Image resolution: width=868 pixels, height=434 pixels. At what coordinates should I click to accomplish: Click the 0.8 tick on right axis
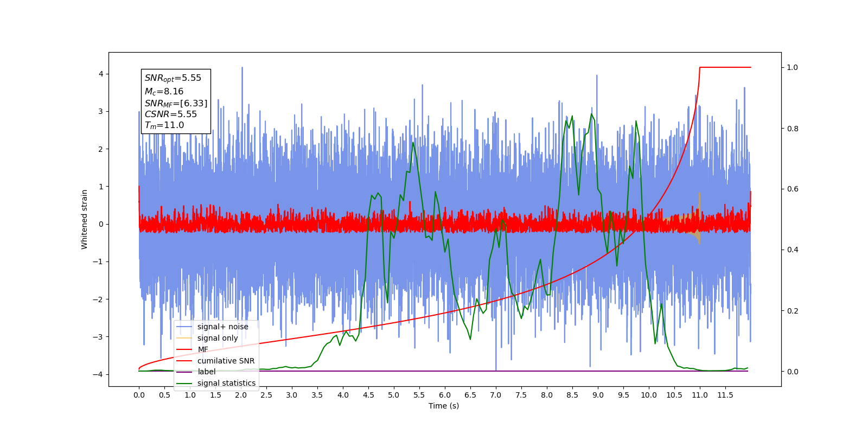(793, 129)
